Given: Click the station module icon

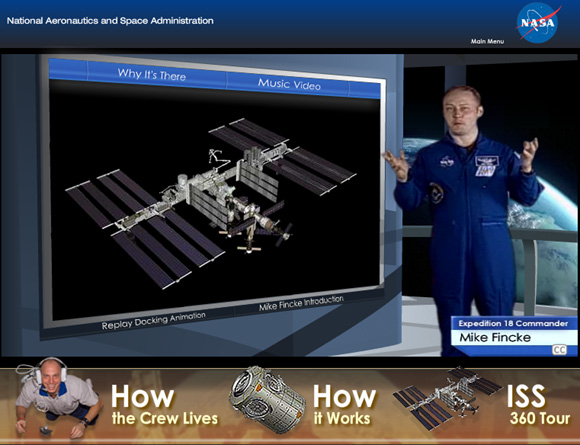Looking at the screenshot, I should coord(267,400).
